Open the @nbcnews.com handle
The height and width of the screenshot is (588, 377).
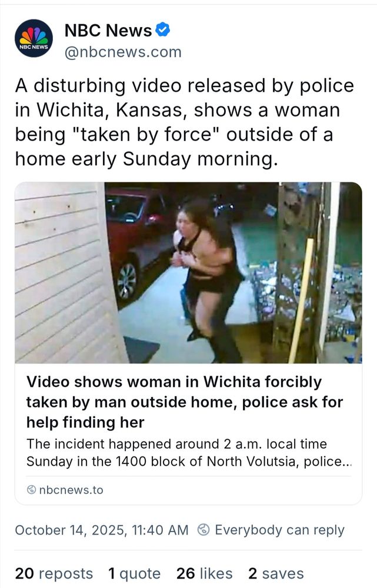123,52
